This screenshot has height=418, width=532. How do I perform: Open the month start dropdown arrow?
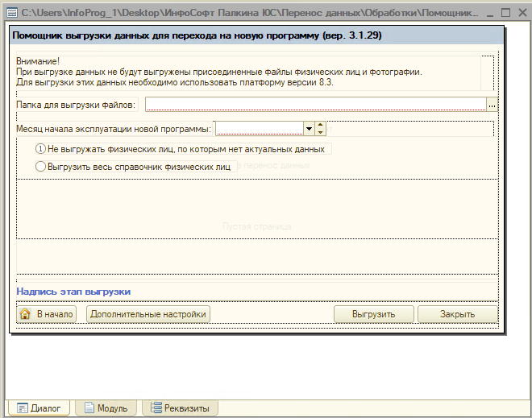[308, 128]
